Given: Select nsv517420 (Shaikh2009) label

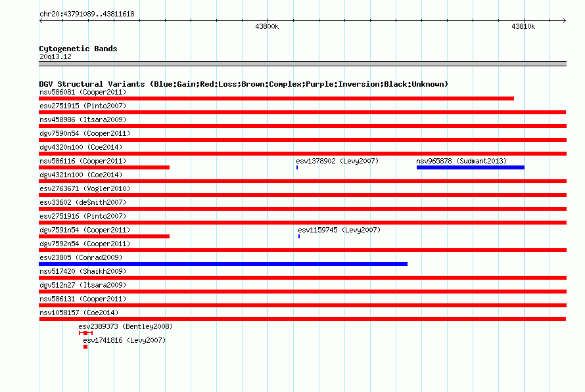Looking at the screenshot, I should [x=83, y=271].
